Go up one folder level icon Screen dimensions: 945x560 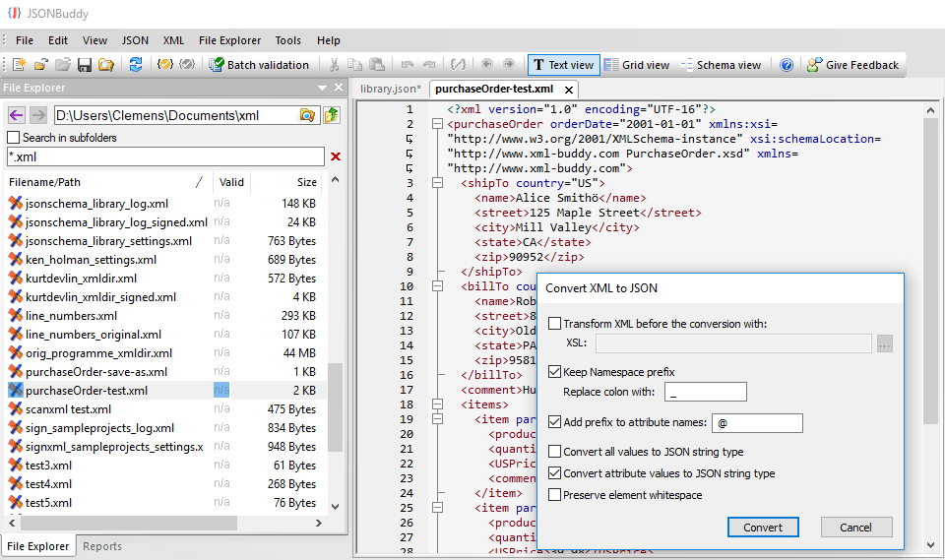332,115
